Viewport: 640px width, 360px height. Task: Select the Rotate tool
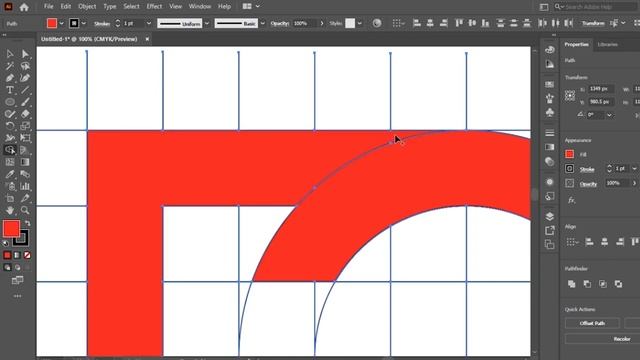coord(10,126)
